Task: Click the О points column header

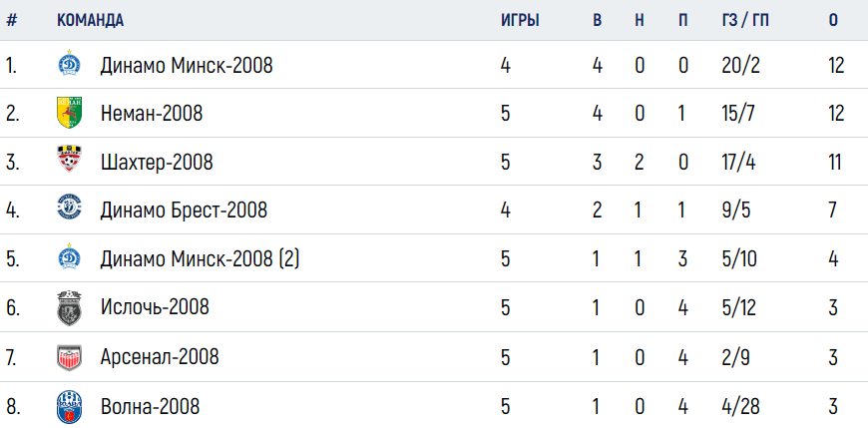Action: (833, 21)
